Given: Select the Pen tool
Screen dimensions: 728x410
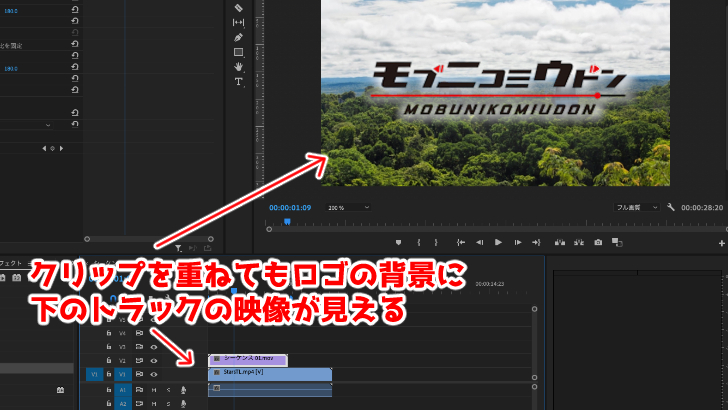Looking at the screenshot, I should click(238, 37).
